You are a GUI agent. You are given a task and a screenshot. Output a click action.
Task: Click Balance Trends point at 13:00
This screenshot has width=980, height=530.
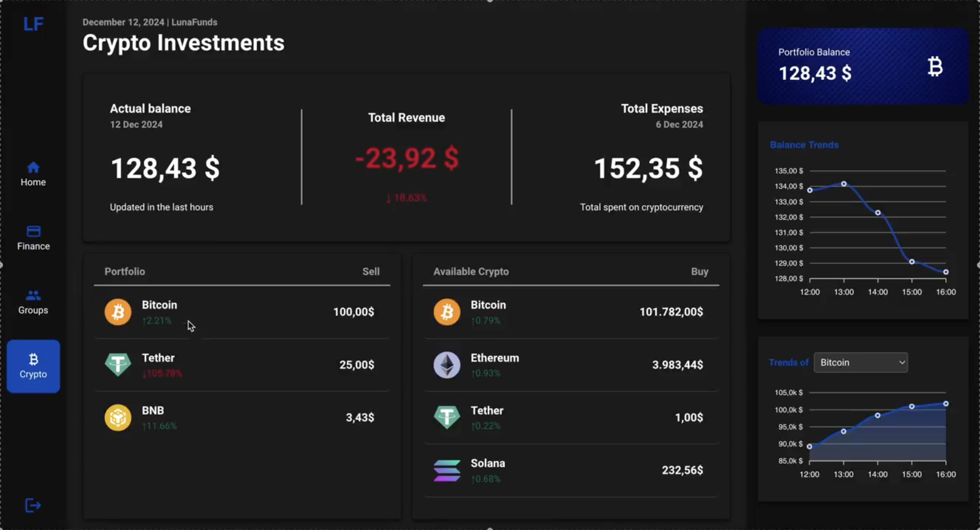coord(844,184)
